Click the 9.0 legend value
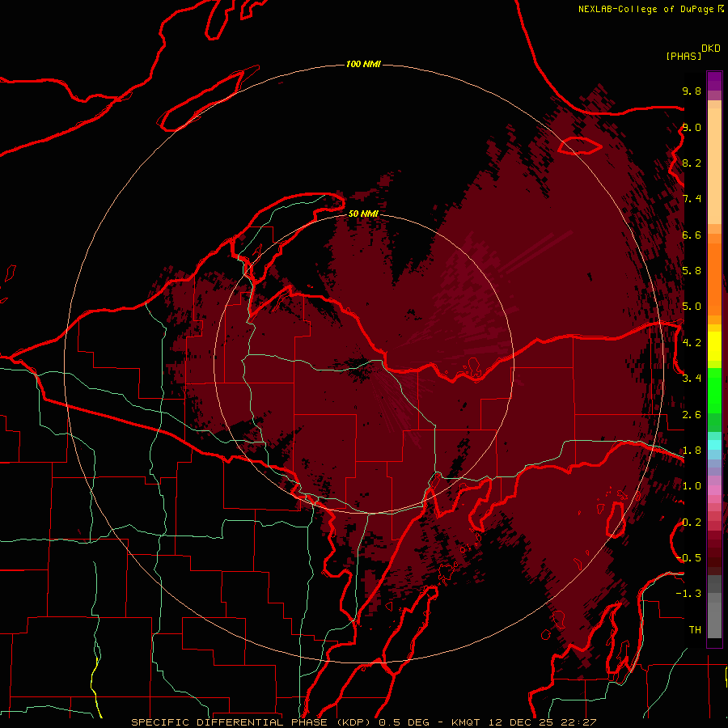 [692, 127]
